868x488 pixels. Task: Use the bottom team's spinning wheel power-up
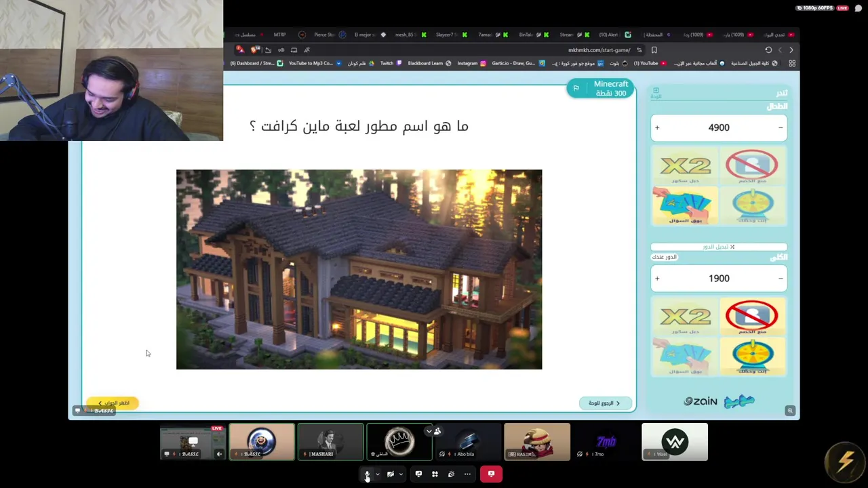751,357
